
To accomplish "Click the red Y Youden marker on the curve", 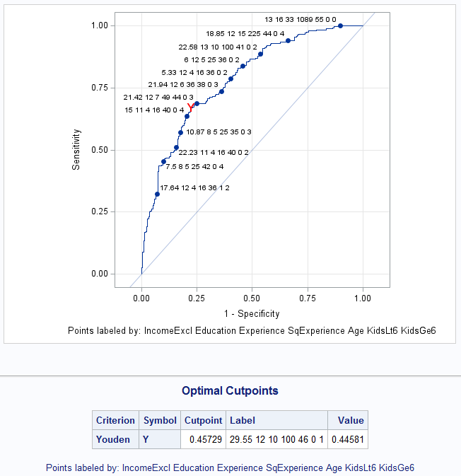I will (190, 107).
